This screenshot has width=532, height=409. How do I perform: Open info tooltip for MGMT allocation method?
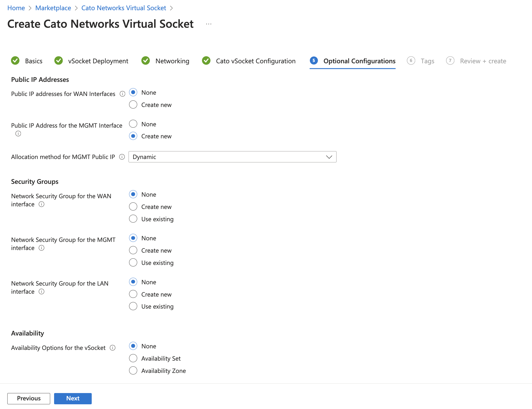[122, 157]
